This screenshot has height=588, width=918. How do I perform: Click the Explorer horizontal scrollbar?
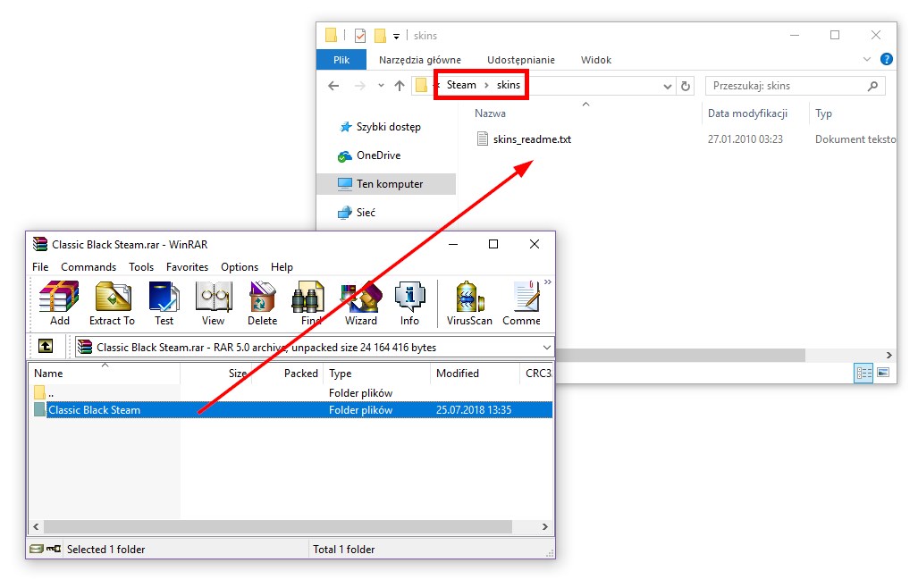point(679,355)
